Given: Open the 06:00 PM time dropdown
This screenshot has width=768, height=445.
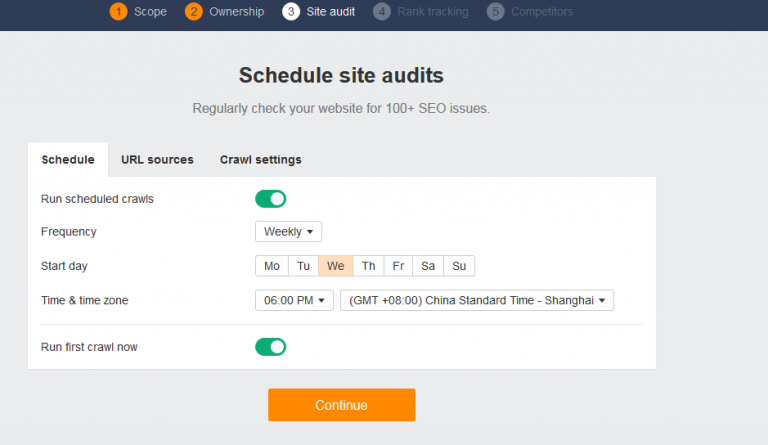Looking at the screenshot, I should tap(294, 300).
